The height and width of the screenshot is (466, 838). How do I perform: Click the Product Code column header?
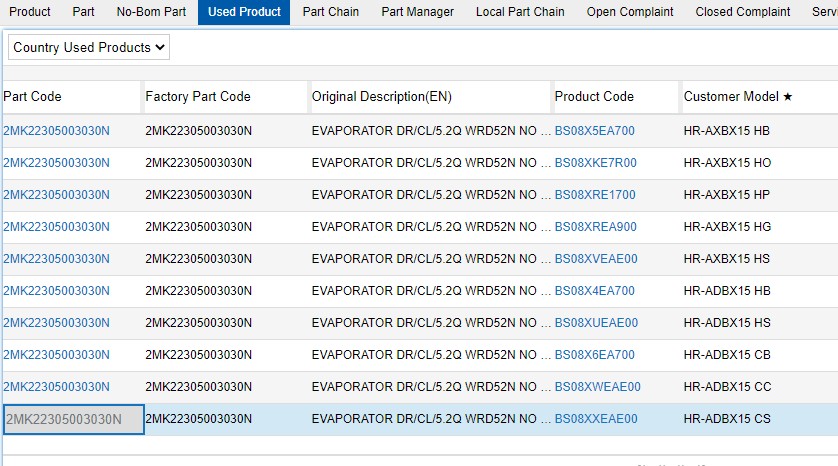(x=594, y=97)
